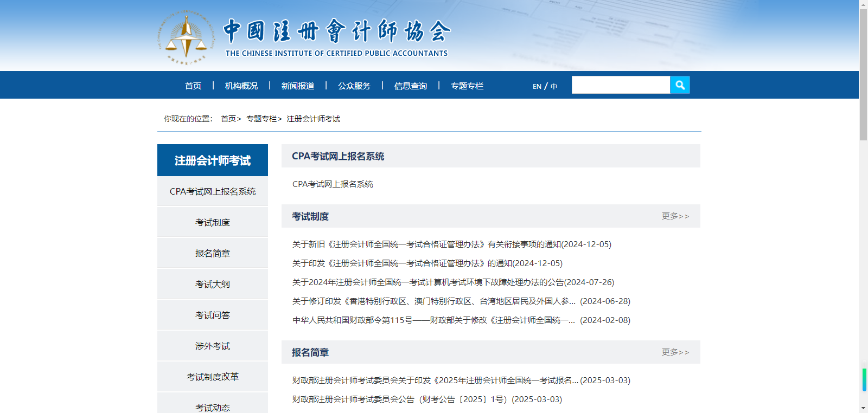Viewport: 868px width, 413px height.
Task: Open 关于印发《注册会计师全国统一考试合格证管理办法》的通知
Action: (x=427, y=263)
